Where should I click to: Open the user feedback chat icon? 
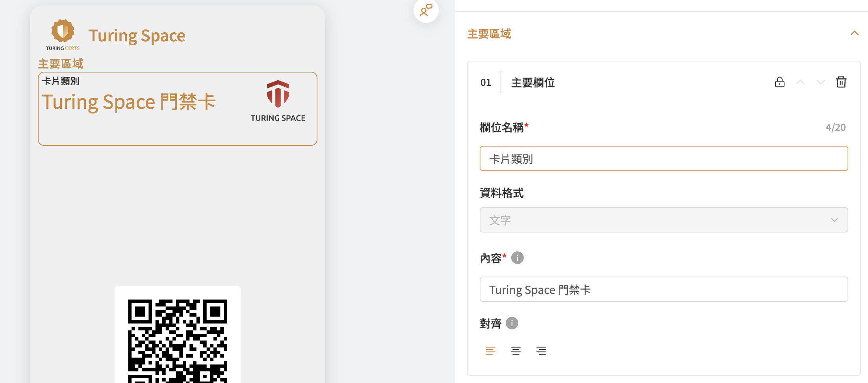[x=426, y=10]
